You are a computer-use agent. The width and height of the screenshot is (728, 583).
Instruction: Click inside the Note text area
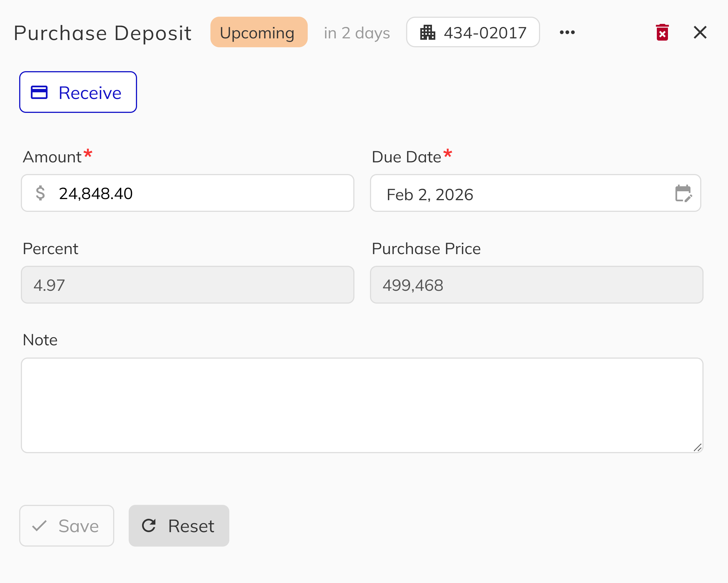[x=361, y=404]
